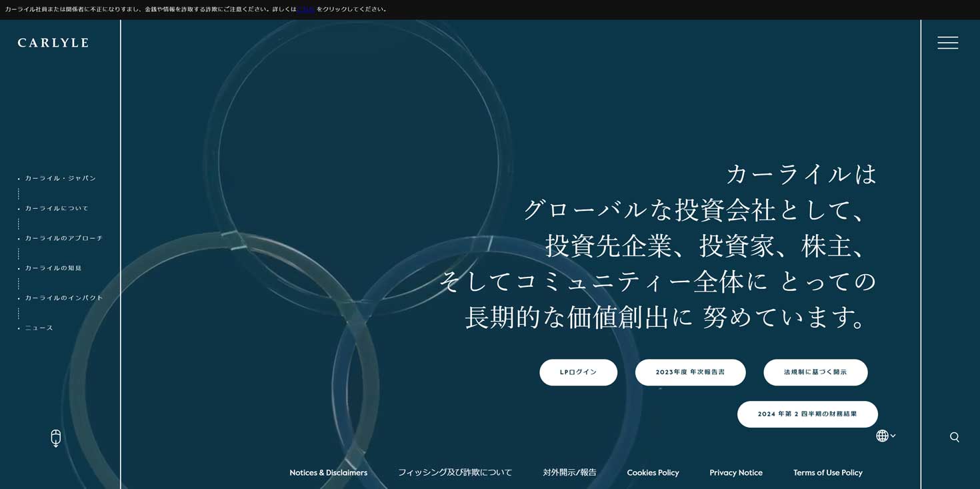Click the scroll-down mouse icon

(56, 438)
